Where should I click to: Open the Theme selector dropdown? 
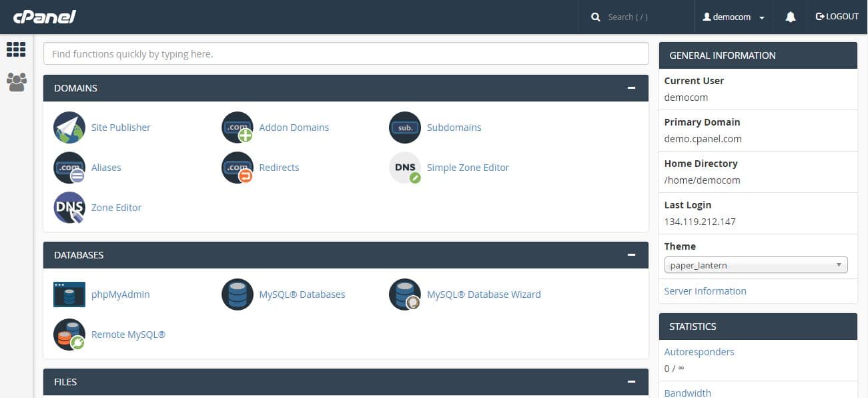[755, 264]
